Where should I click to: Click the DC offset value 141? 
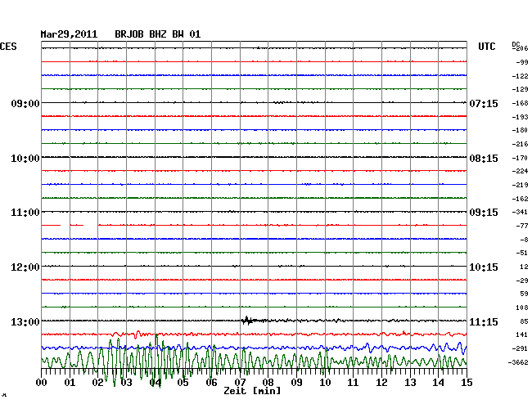click(522, 334)
